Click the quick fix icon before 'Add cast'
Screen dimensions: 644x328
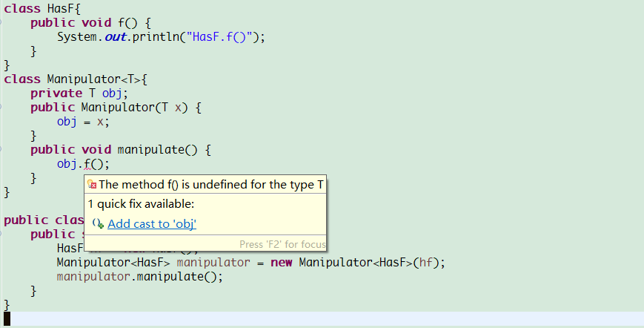point(98,223)
